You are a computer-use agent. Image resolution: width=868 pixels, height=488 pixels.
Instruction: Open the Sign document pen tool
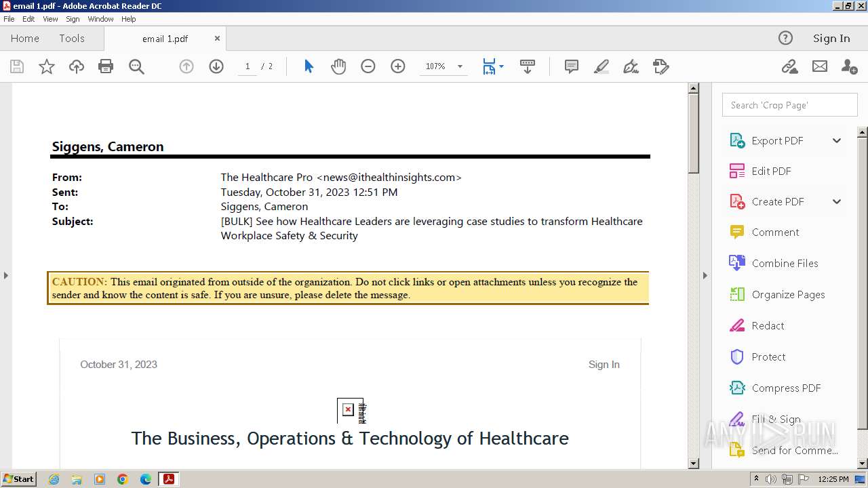click(631, 66)
